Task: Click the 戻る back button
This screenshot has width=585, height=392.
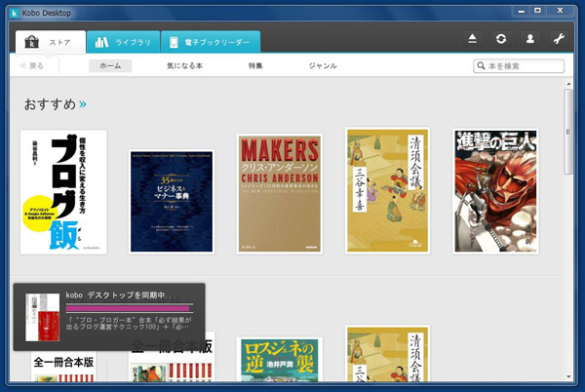Action: tap(32, 65)
